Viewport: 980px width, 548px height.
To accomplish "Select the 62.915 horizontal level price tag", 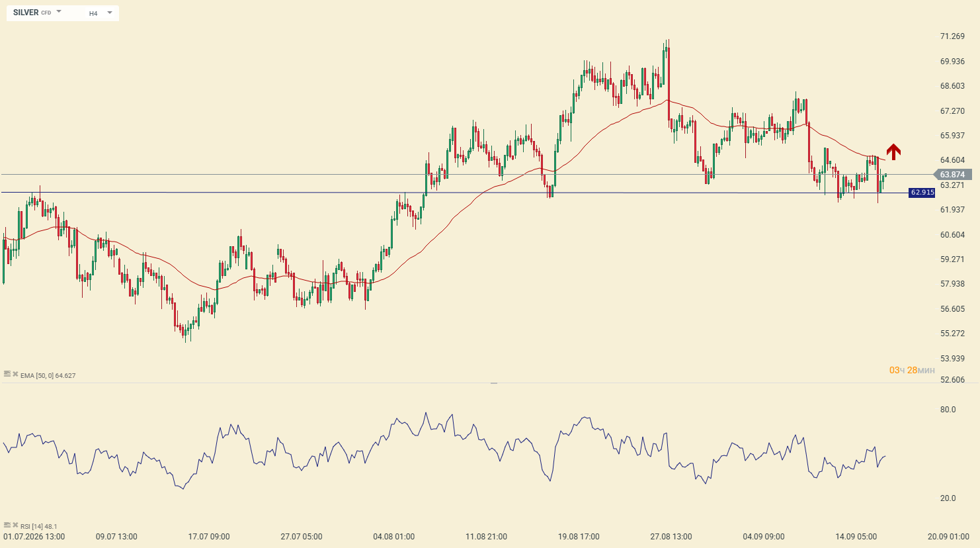I will [x=922, y=193].
